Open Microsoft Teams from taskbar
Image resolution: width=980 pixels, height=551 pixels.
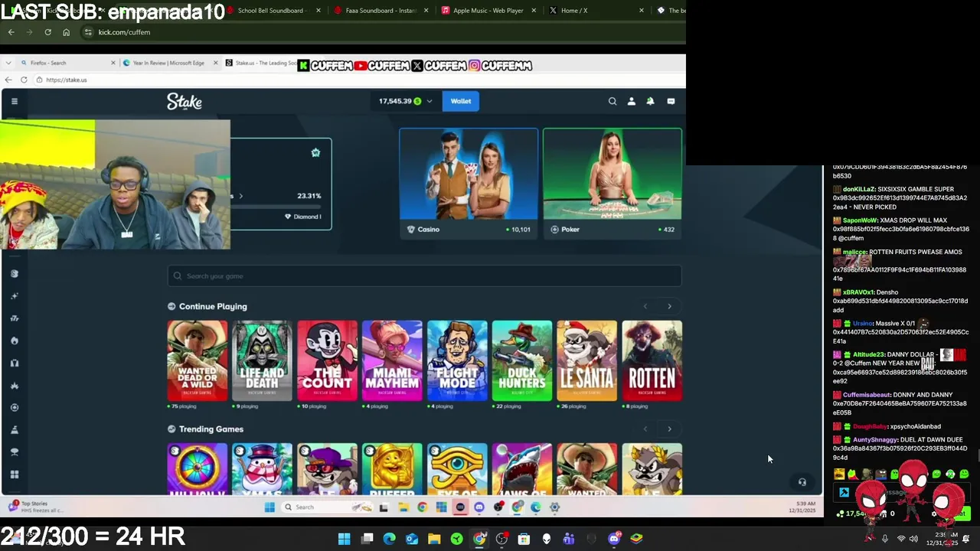pos(569,539)
